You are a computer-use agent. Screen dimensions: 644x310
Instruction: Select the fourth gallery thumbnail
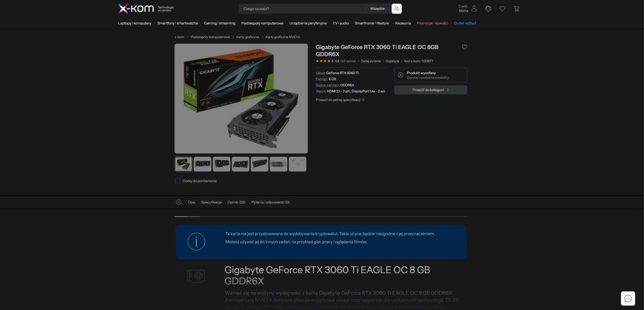[240, 164]
